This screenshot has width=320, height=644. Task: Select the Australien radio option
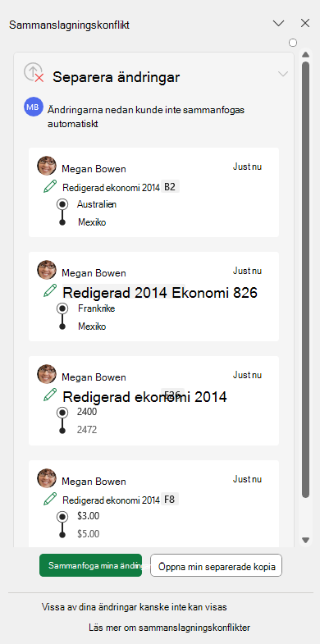62,204
